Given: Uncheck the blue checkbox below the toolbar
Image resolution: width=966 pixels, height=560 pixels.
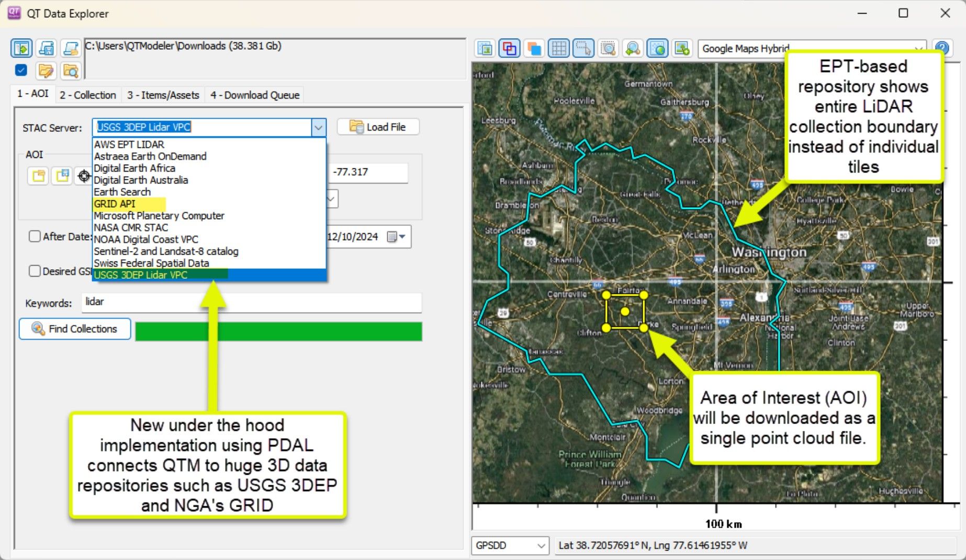Looking at the screenshot, I should point(21,70).
